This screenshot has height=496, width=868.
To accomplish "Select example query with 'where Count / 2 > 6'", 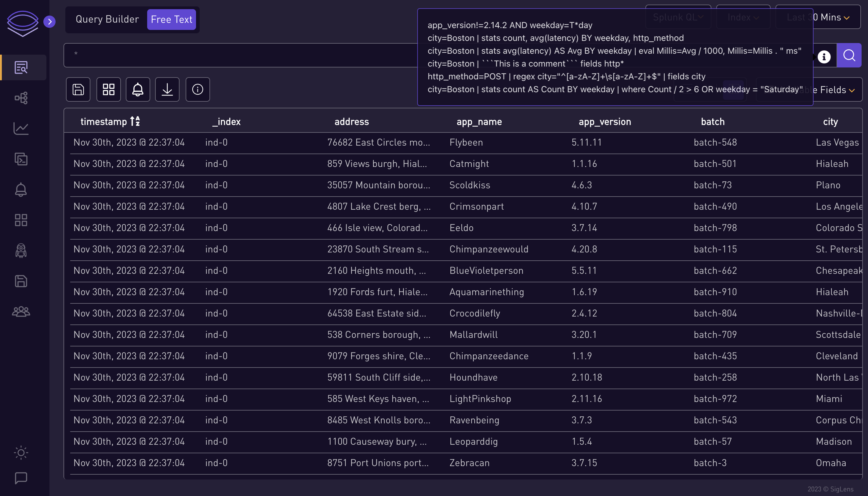I will (x=615, y=89).
